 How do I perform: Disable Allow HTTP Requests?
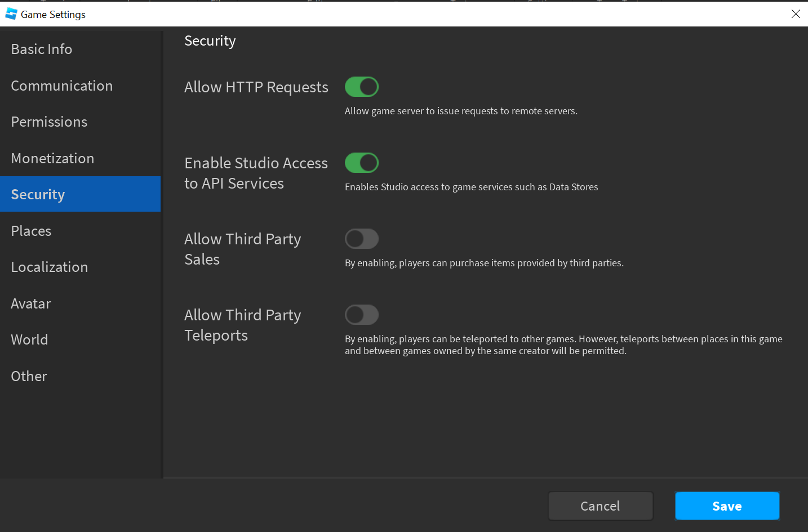tap(361, 87)
